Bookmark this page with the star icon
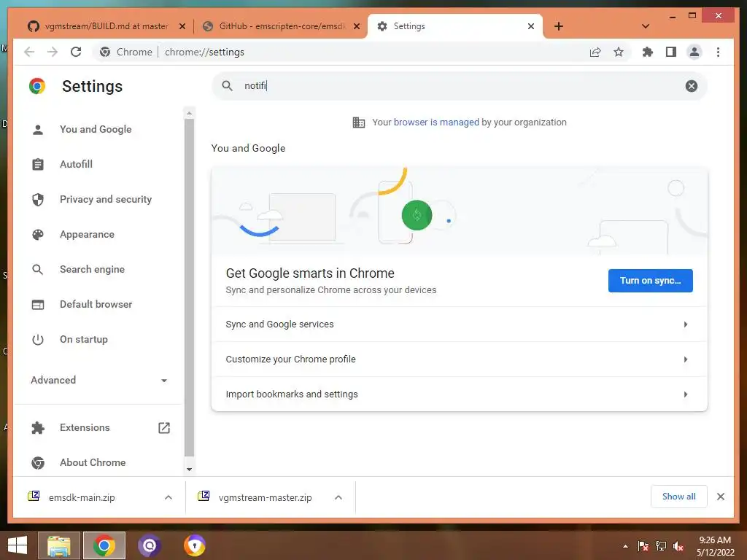Viewport: 747px width, 560px height. 619,52
